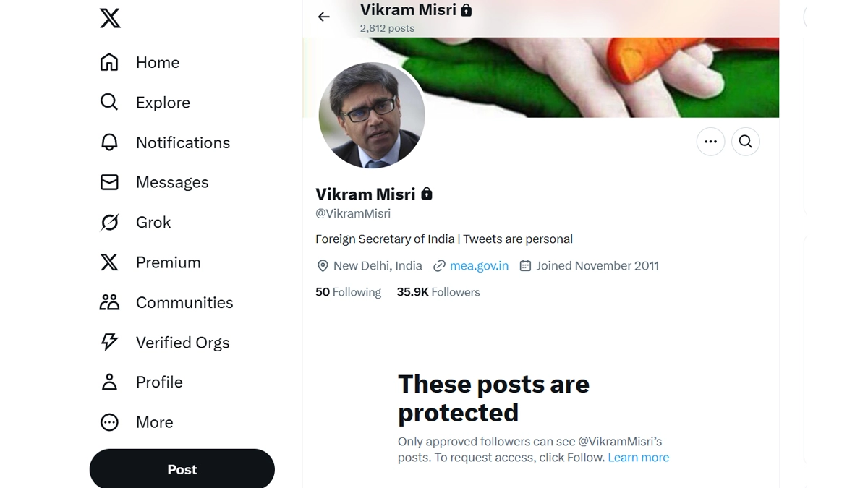Screen dimensions: 868x488
Task: Click the back arrow in header
Action: click(323, 17)
